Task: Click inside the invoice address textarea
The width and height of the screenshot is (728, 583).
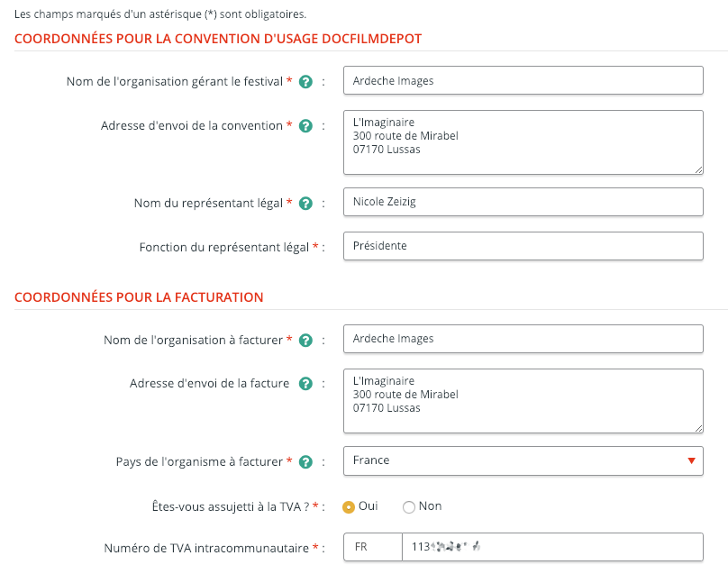Action: 523,400
